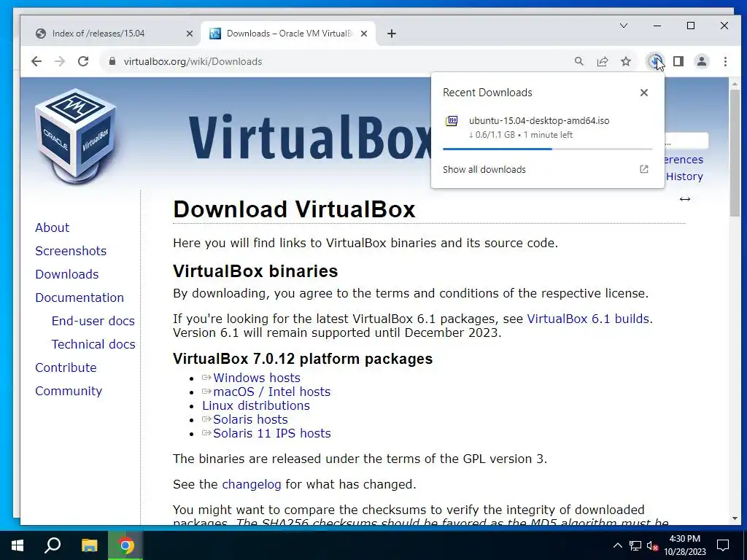The height and width of the screenshot is (560, 747).
Task: Open Windows taskbar search
Action: [x=53, y=545]
